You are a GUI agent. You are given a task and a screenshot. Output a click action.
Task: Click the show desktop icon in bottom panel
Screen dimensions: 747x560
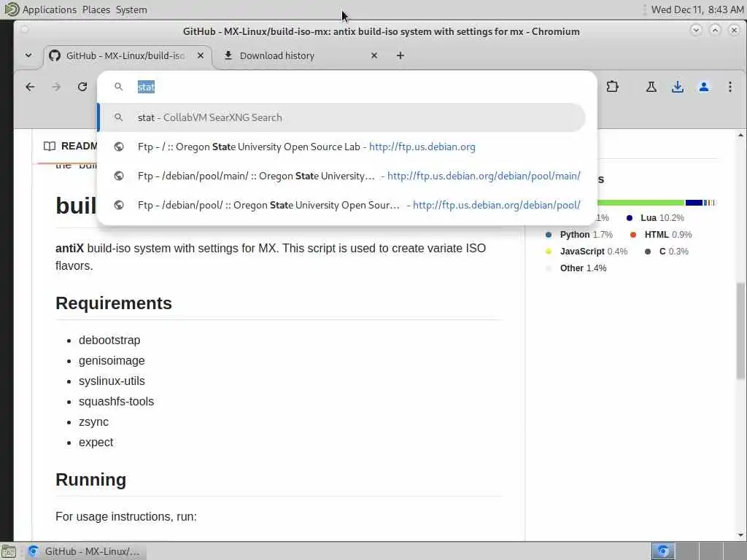tap(9, 552)
